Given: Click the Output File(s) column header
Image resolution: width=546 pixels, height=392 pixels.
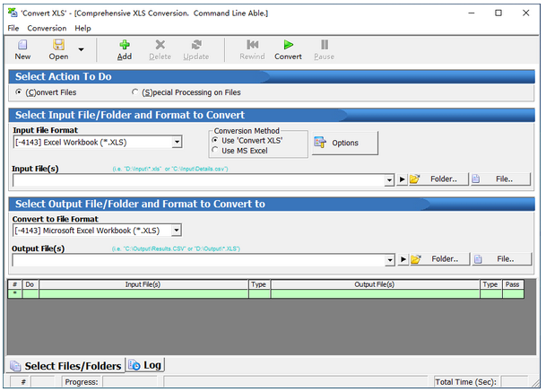Looking at the screenshot, I should click(x=375, y=284).
